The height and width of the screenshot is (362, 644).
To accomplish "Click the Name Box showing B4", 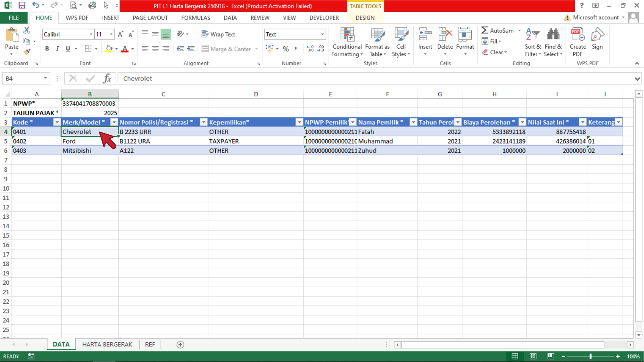I will (22, 78).
